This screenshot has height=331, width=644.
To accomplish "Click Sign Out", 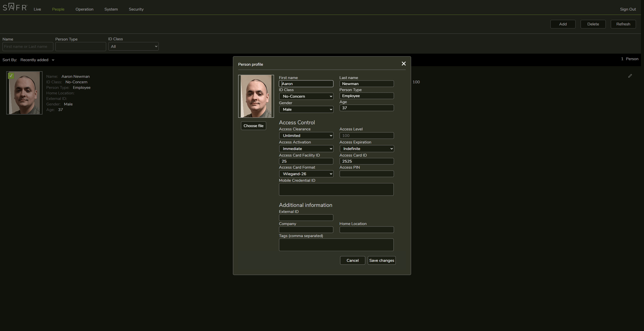I will point(628,9).
